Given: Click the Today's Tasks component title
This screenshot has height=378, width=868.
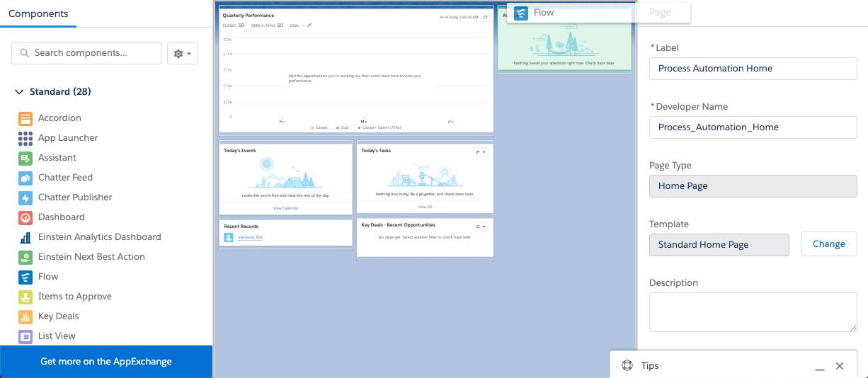Looking at the screenshot, I should point(376,151).
